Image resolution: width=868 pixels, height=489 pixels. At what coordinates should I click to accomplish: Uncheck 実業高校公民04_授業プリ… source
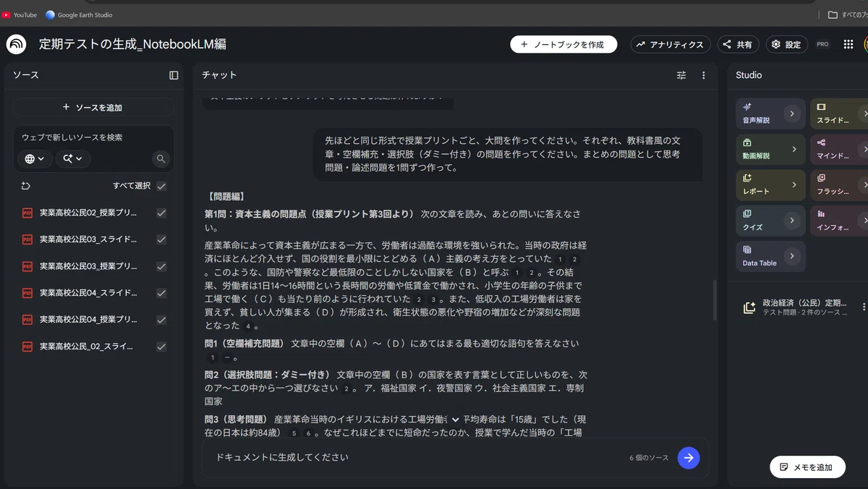coord(161,320)
